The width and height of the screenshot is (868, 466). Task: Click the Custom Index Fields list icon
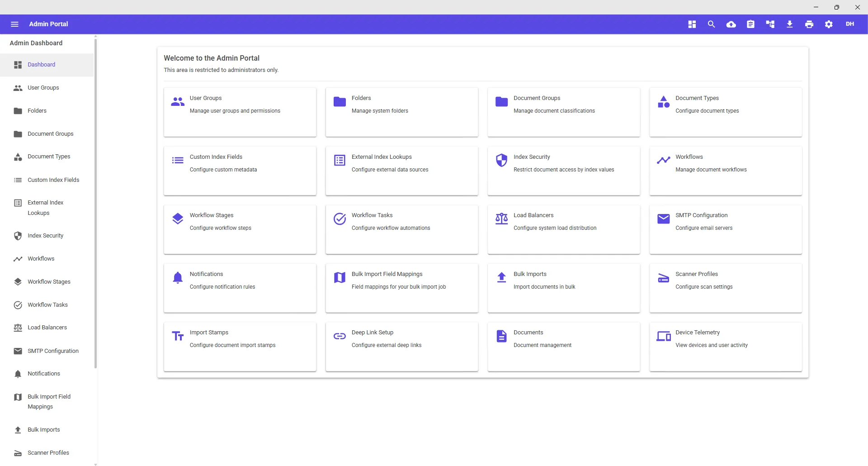pos(178,160)
